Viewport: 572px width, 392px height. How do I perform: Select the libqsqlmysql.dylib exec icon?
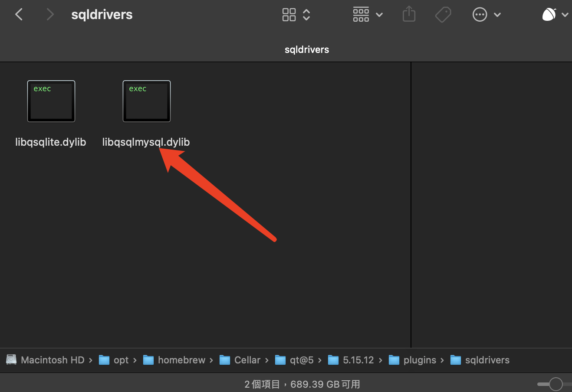pyautogui.click(x=147, y=101)
